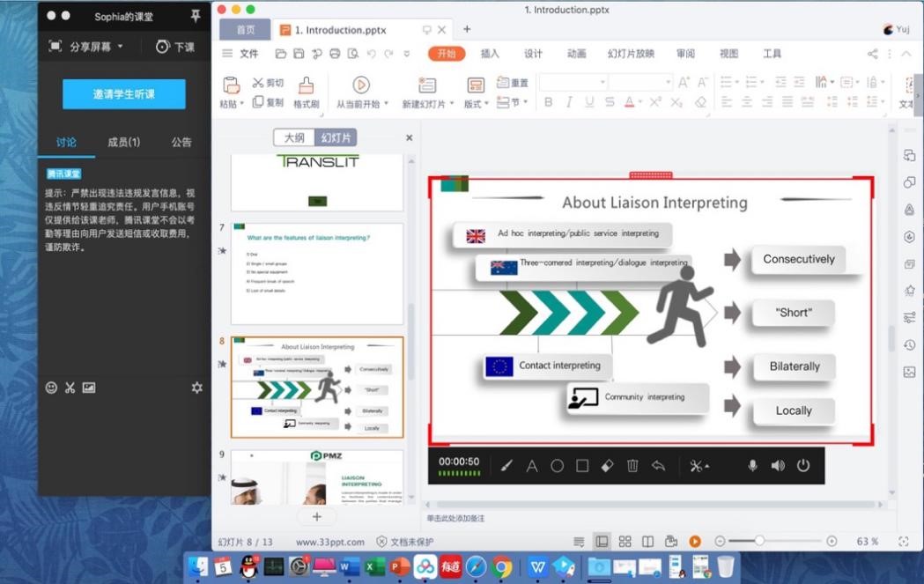
Task: Select slide 7 thumbnail about features
Action: point(317,273)
